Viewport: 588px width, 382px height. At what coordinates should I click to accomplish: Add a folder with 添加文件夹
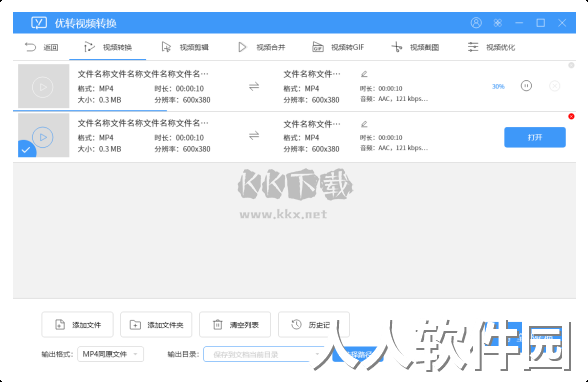point(156,325)
